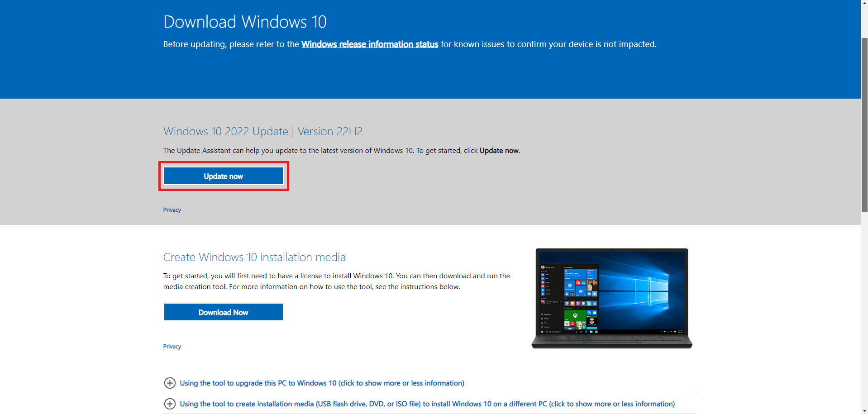868x414 pixels.
Task: Click the Windows 10 laptop image
Action: (612, 298)
